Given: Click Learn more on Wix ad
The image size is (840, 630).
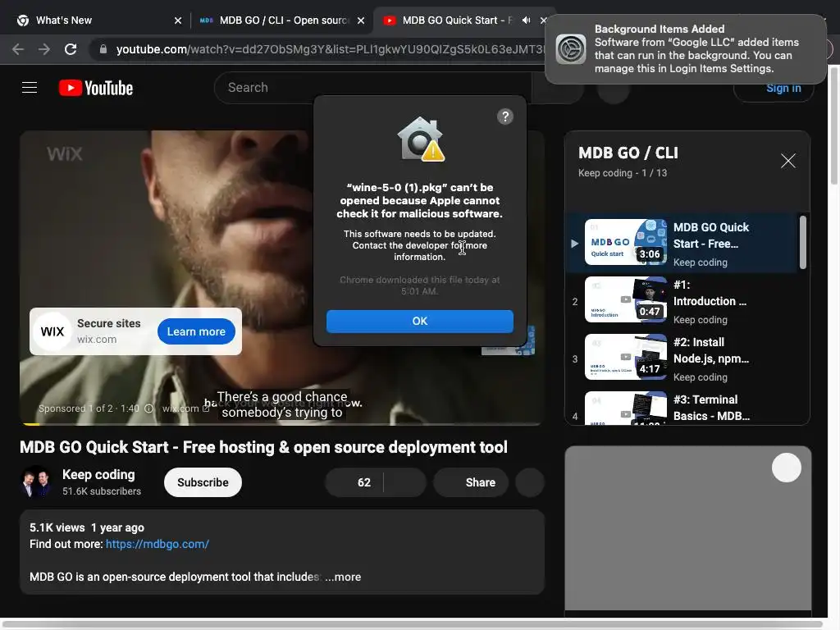Looking at the screenshot, I should click(x=196, y=331).
